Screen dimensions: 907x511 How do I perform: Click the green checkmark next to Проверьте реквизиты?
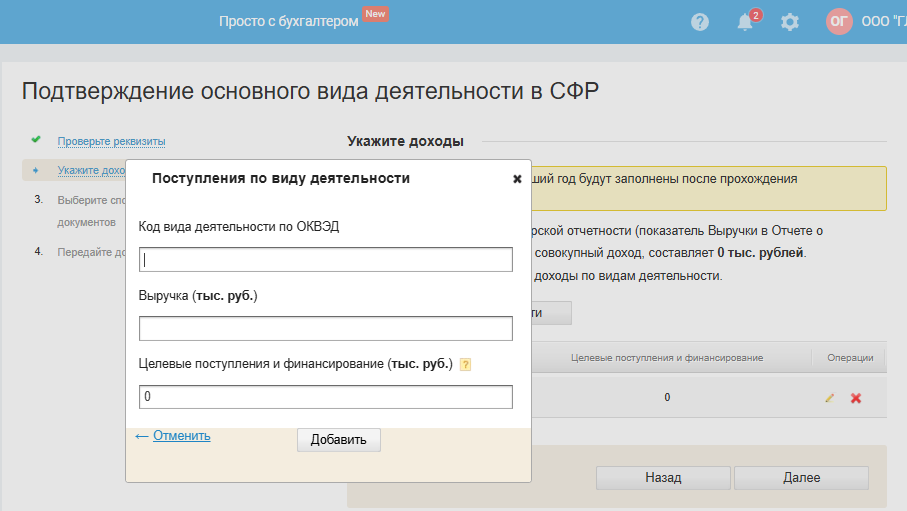[x=36, y=140]
